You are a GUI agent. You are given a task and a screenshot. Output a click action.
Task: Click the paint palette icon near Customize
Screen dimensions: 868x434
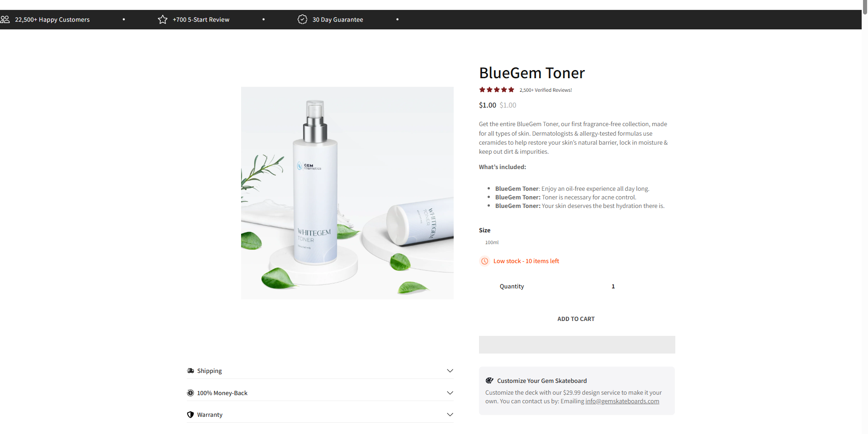(x=489, y=381)
